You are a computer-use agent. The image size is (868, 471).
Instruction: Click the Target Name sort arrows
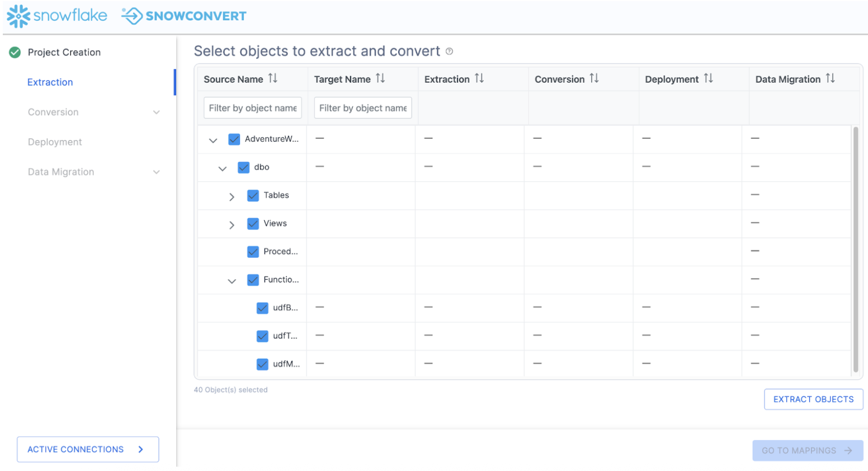380,79
